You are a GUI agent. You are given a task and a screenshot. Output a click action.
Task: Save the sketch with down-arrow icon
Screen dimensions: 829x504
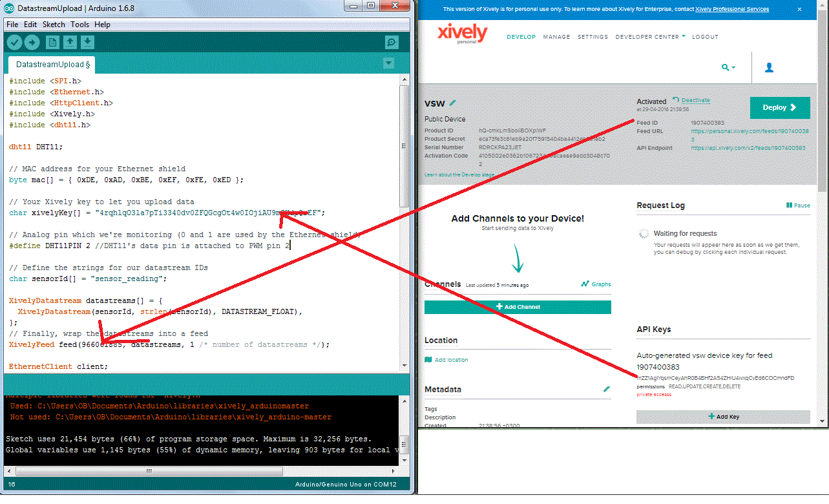87,43
